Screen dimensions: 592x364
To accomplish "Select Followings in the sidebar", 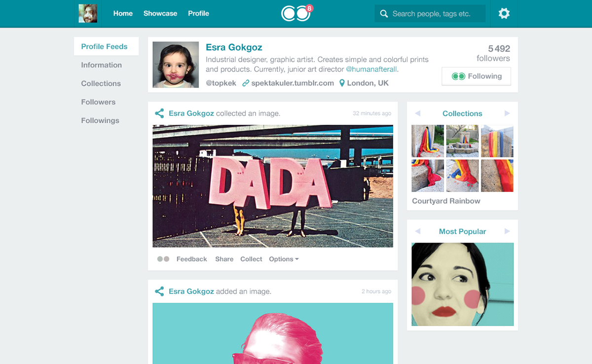I will tap(100, 120).
